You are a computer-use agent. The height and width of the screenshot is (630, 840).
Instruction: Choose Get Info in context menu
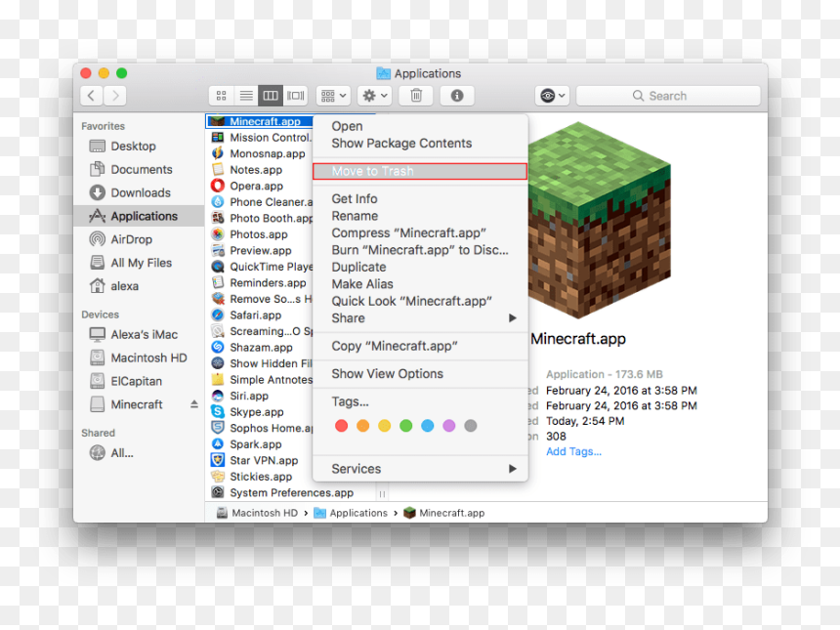click(x=419, y=198)
